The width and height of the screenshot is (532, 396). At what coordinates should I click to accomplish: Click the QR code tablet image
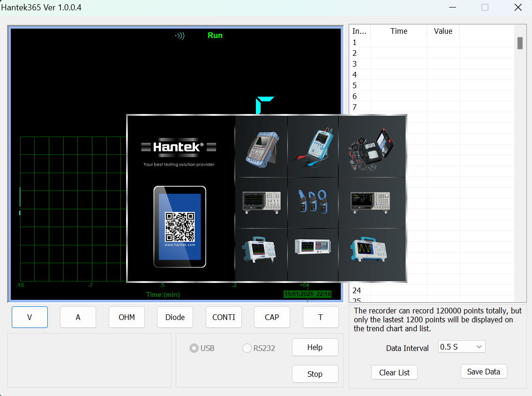180,227
